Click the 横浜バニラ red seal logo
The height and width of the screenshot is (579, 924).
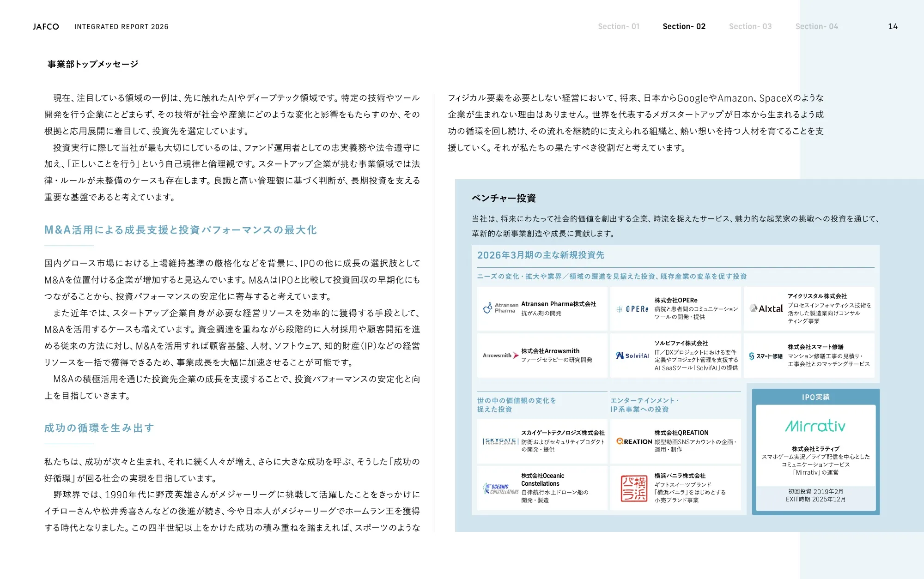pos(634,489)
